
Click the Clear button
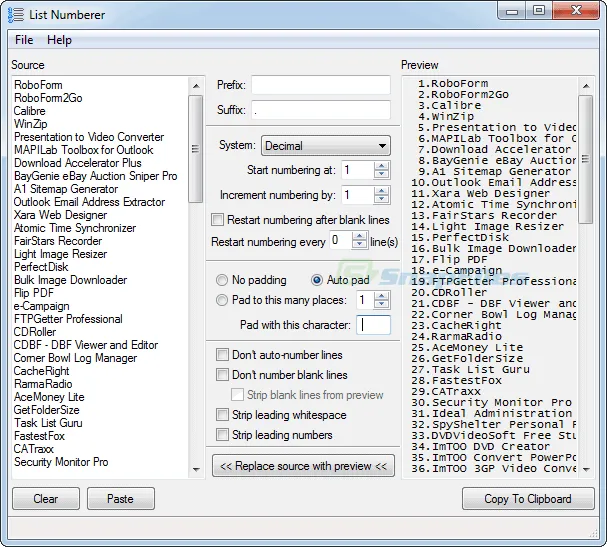click(x=46, y=499)
